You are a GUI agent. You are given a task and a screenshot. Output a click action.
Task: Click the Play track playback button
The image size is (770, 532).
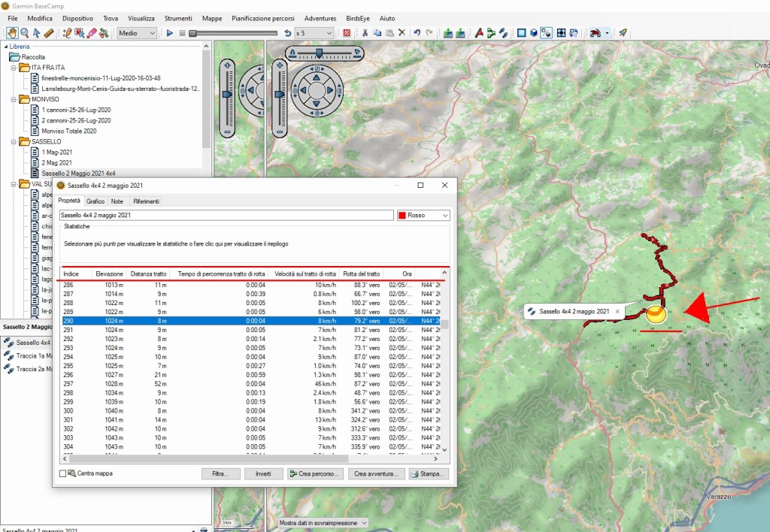tap(170, 33)
